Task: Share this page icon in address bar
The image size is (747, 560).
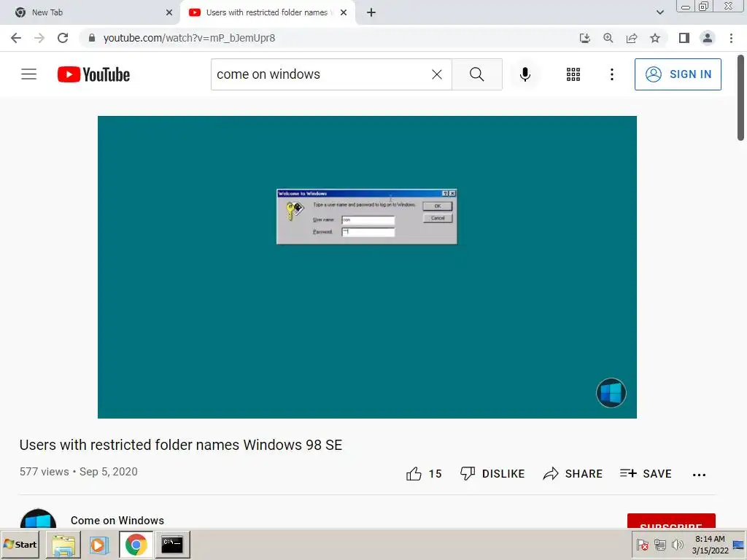Action: click(632, 38)
